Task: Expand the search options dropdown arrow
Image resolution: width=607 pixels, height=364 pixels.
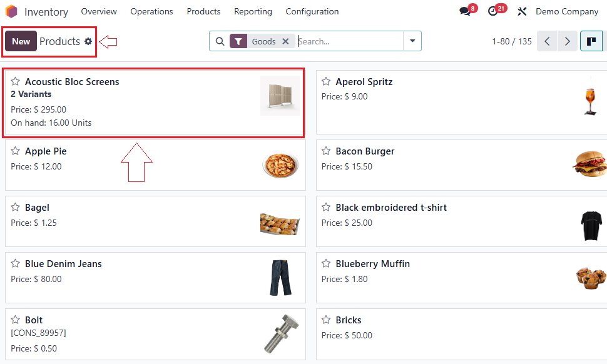Action: (x=412, y=41)
